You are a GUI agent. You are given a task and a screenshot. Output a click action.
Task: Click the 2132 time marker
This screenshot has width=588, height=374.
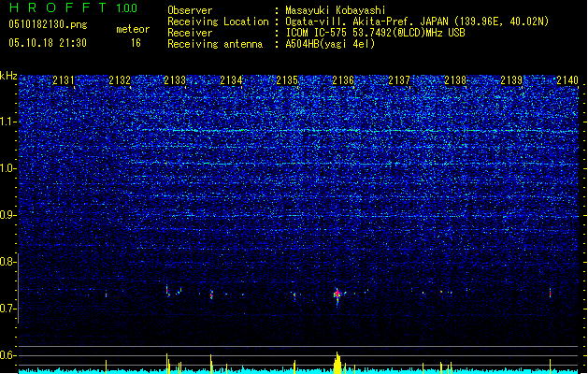120,79
